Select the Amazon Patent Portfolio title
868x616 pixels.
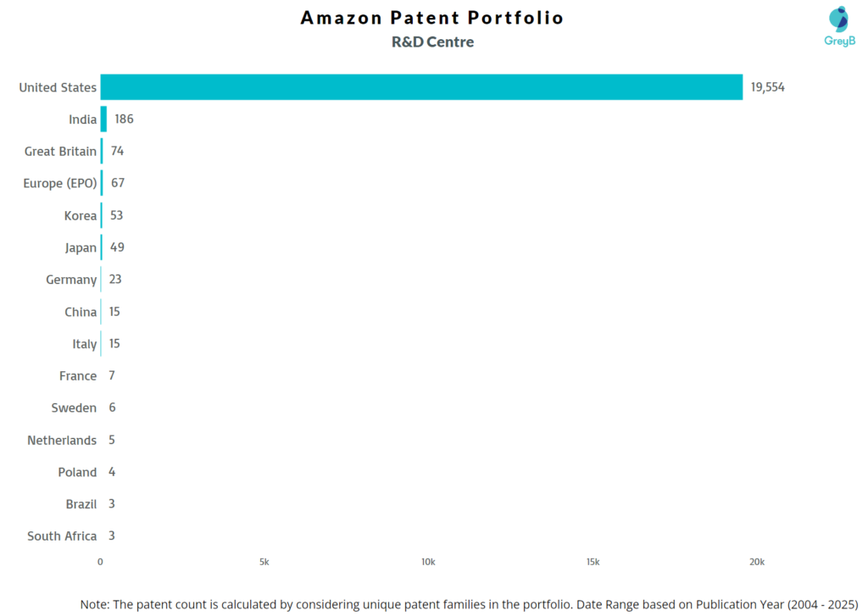(432, 18)
